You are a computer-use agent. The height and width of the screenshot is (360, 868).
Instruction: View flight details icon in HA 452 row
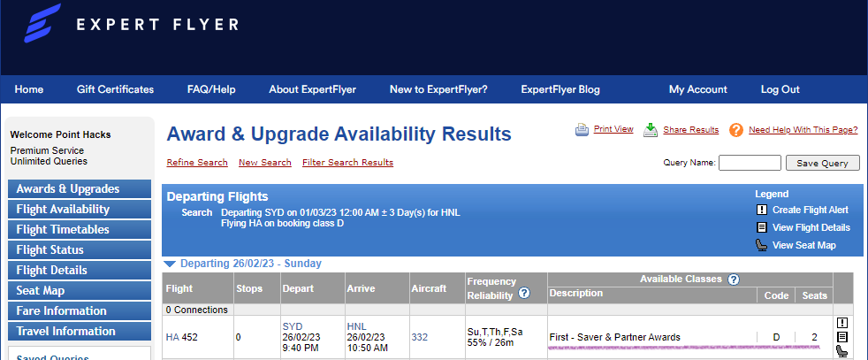tap(842, 337)
